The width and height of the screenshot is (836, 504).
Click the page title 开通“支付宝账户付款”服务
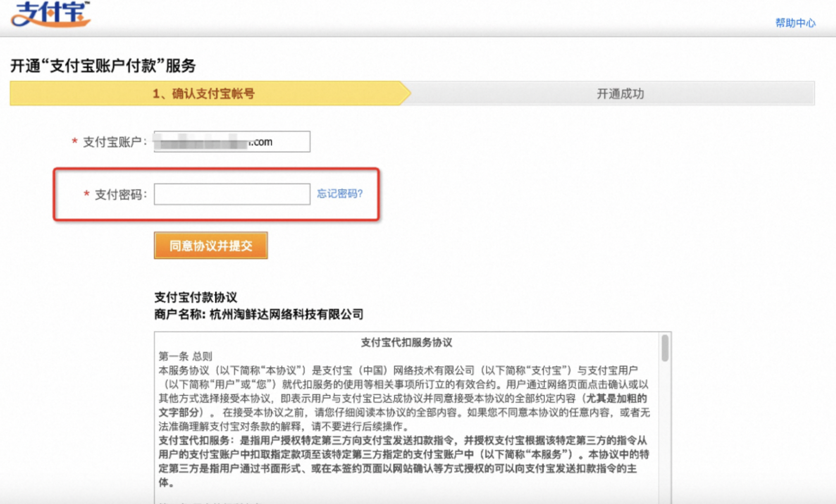click(x=103, y=66)
